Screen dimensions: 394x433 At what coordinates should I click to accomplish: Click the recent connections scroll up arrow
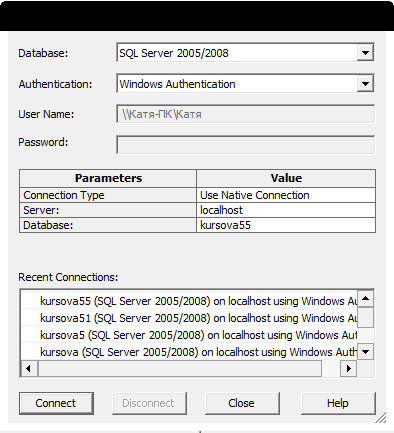[366, 298]
